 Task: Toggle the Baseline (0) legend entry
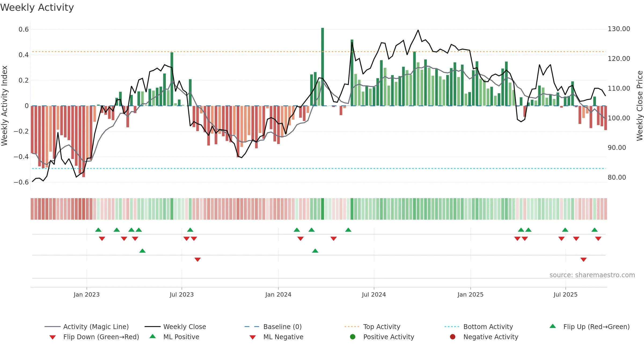[273, 327]
